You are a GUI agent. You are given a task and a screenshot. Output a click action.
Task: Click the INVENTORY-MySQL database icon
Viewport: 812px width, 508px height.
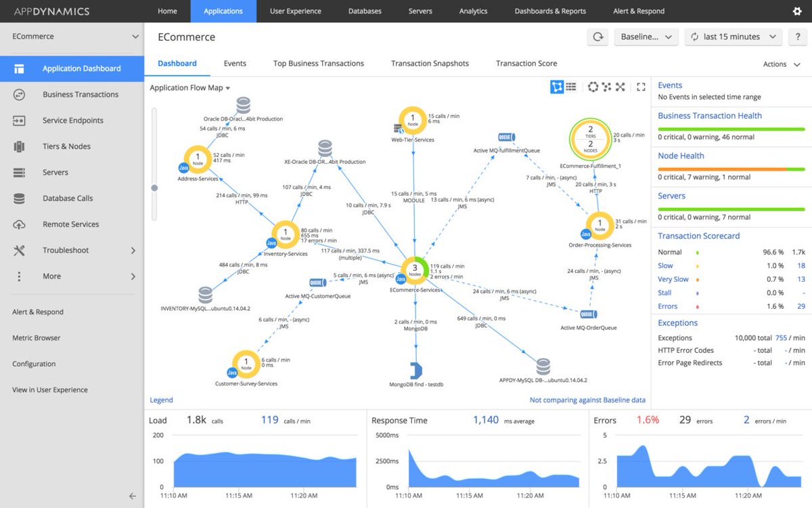tap(205, 295)
